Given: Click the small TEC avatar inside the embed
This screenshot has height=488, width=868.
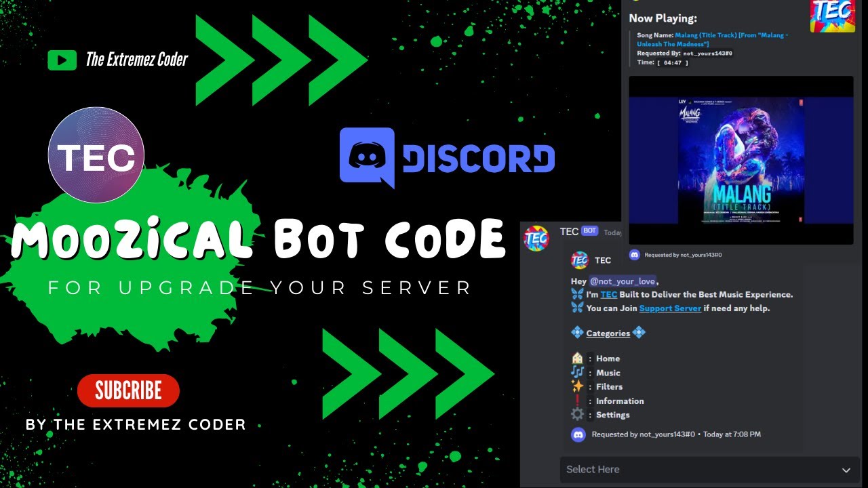Looking at the screenshot, I should point(579,260).
